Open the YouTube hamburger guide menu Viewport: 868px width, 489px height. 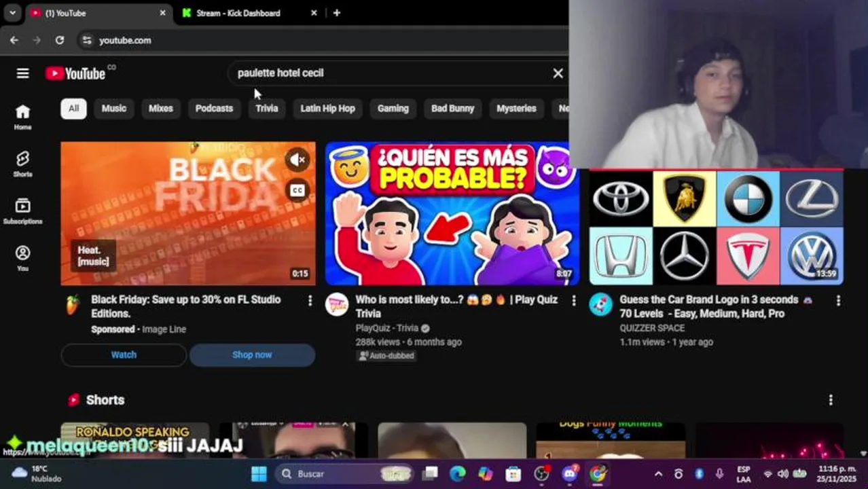[x=22, y=73]
